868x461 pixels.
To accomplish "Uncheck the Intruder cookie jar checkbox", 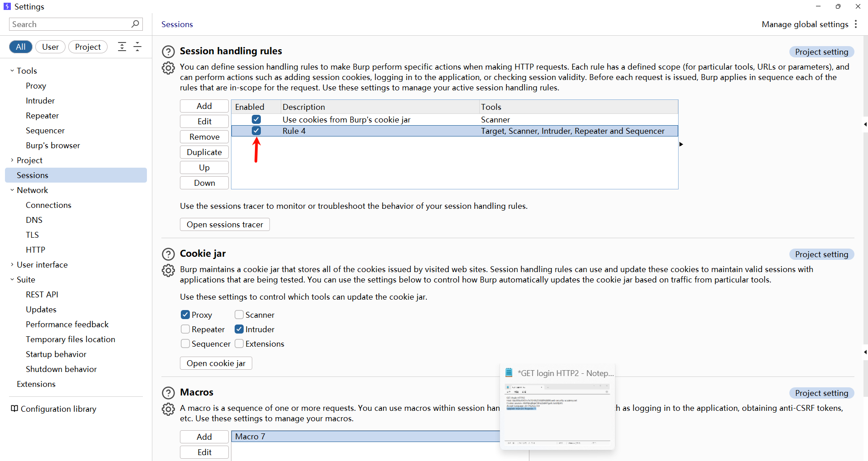I will tap(239, 329).
